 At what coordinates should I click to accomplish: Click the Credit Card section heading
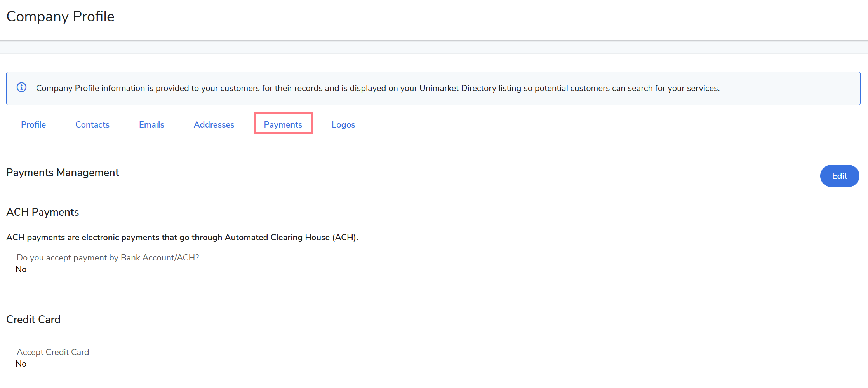(x=33, y=320)
